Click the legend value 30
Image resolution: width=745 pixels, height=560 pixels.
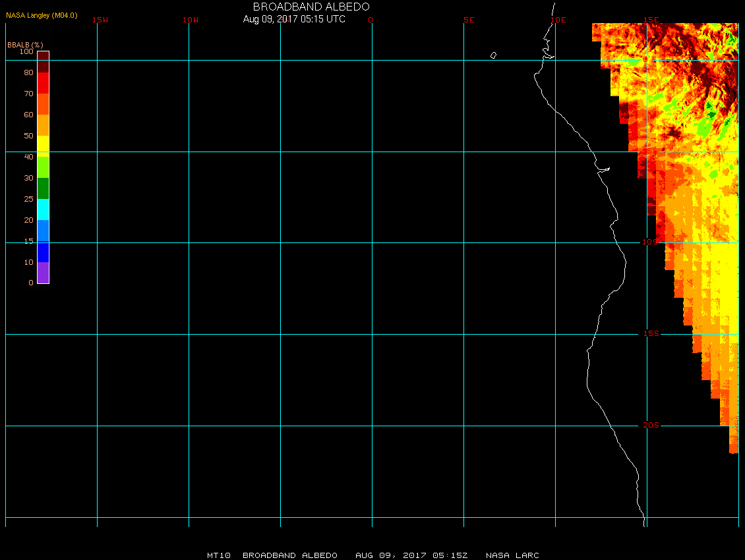click(29, 178)
